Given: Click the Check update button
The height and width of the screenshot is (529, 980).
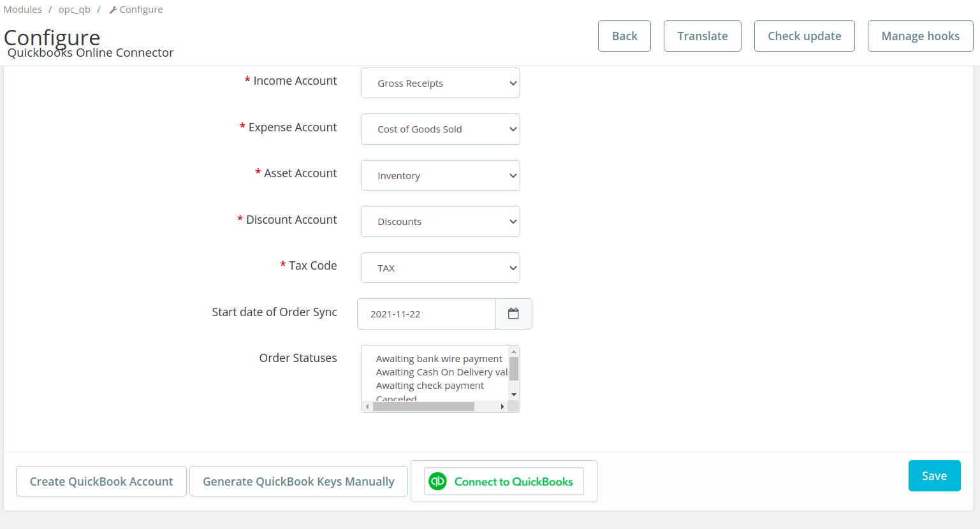Looking at the screenshot, I should pos(805,36).
